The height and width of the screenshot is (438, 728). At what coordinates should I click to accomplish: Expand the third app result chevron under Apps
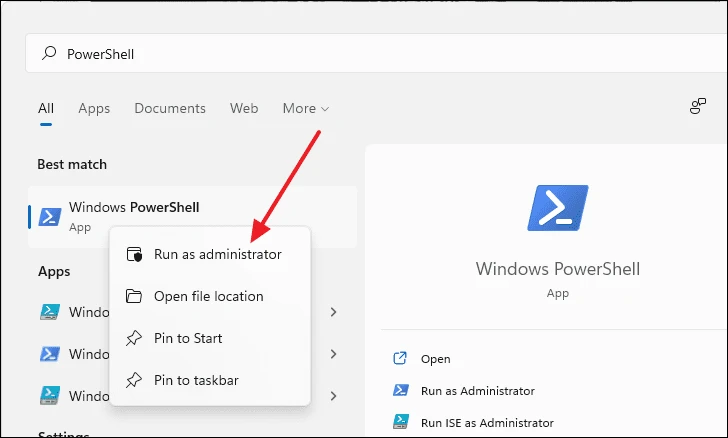pyautogui.click(x=333, y=396)
